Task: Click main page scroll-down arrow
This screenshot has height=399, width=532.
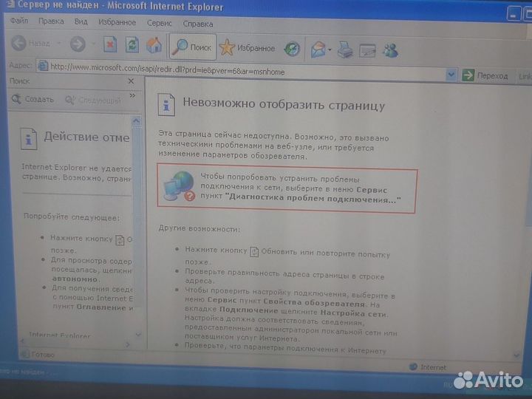Action: 516,355
